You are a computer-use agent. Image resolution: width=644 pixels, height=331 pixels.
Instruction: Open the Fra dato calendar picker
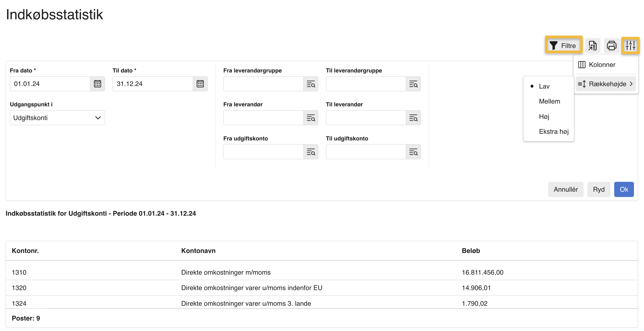(x=97, y=84)
